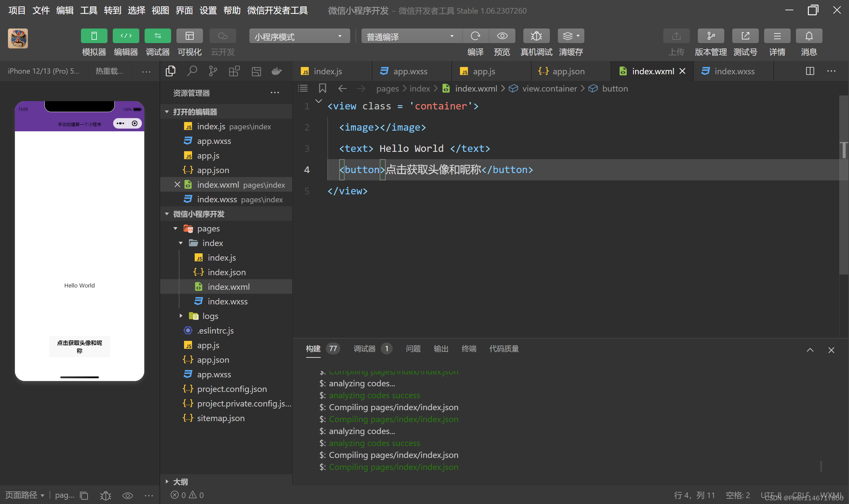
Task: Toggle the editor panel button
Action: 126,36
